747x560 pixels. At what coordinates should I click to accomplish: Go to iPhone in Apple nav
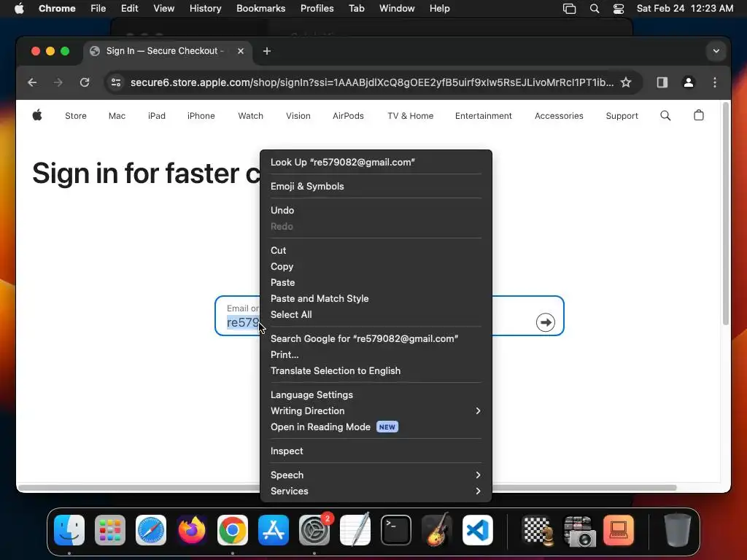coord(201,116)
